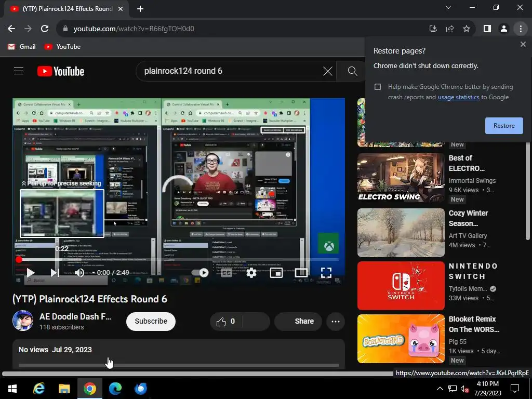Open Best of ELECTRO swing thumbnail

(x=401, y=178)
